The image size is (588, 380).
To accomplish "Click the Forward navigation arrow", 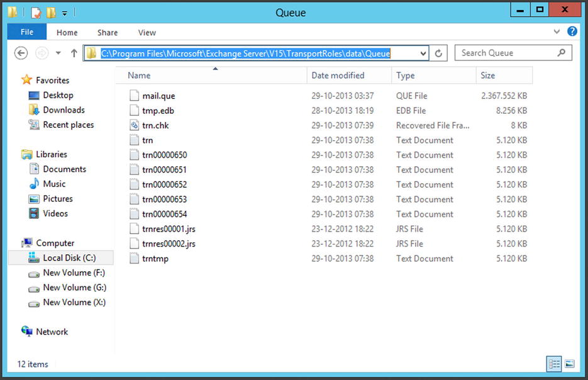I will click(x=42, y=53).
